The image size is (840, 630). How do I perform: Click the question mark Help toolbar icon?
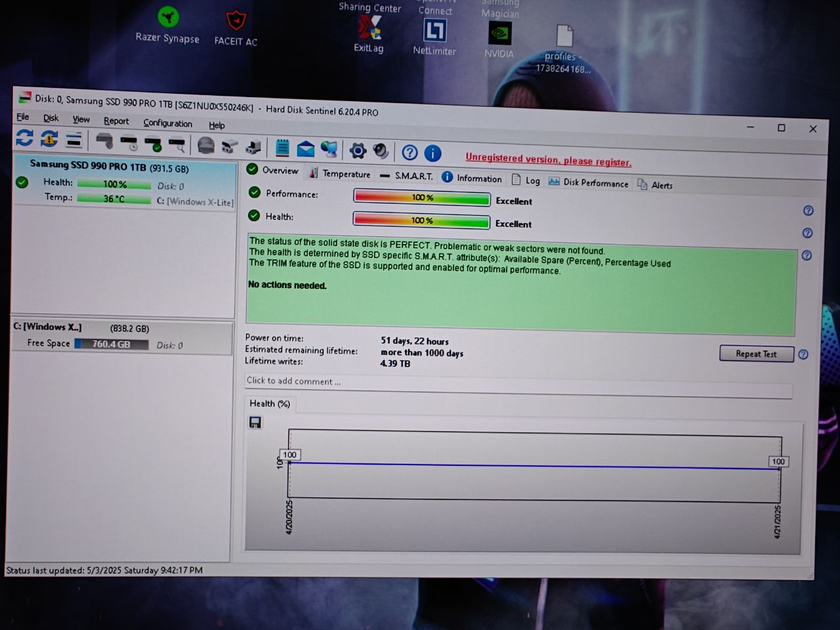coord(409,153)
